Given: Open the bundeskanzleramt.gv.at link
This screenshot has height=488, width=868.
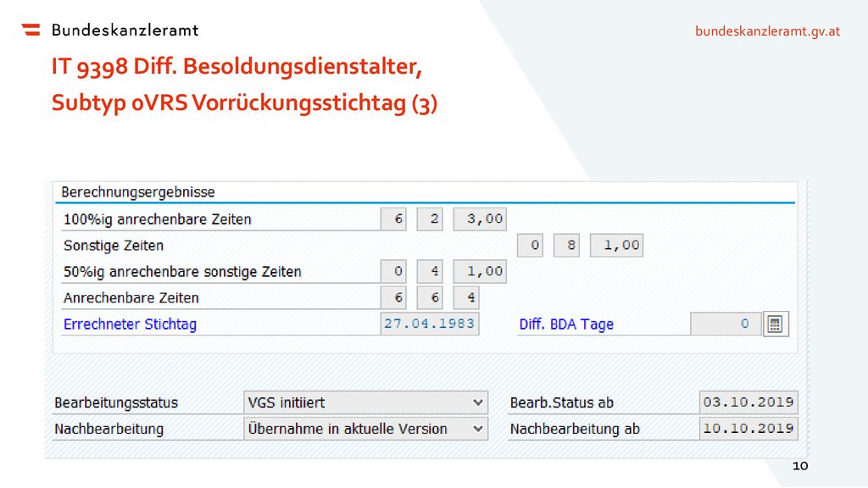Looking at the screenshot, I should tap(767, 31).
